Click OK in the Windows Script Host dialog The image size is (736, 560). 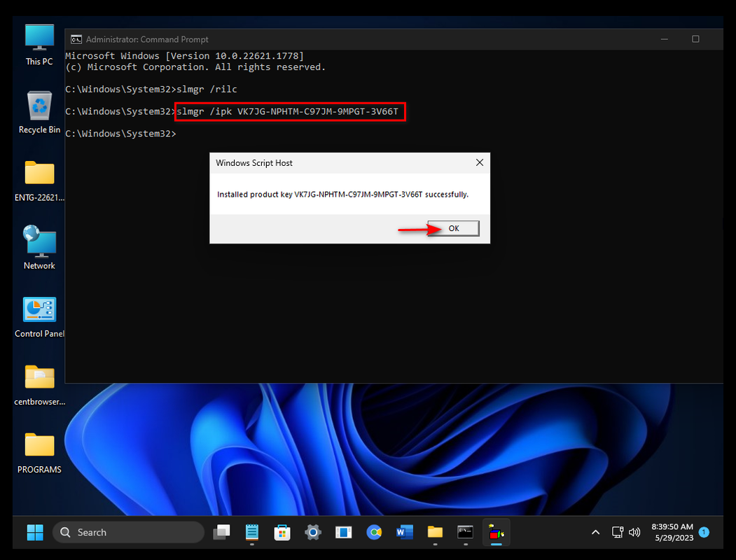(453, 228)
